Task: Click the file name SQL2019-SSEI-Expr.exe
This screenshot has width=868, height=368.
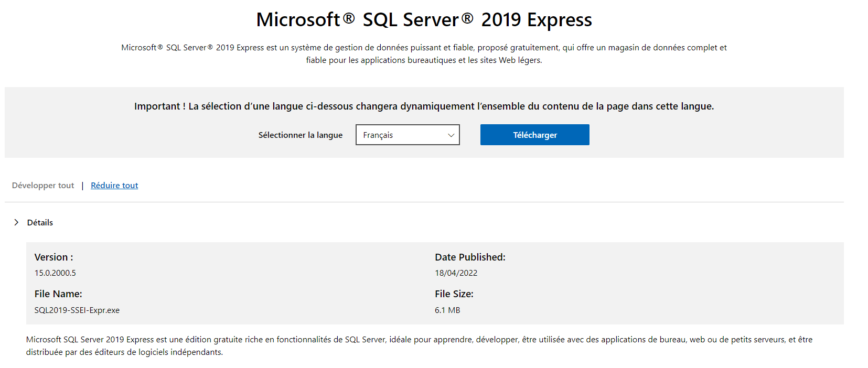Action: click(77, 310)
